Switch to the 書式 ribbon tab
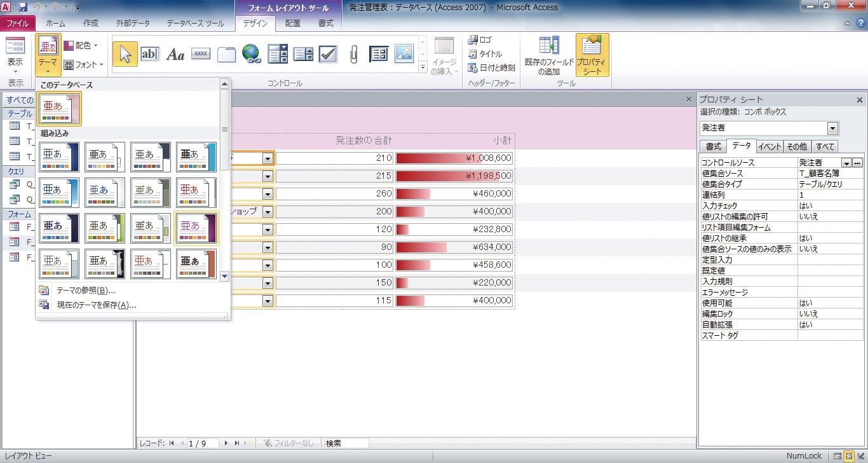Screen dimensions: 868x463 pyautogui.click(x=326, y=24)
